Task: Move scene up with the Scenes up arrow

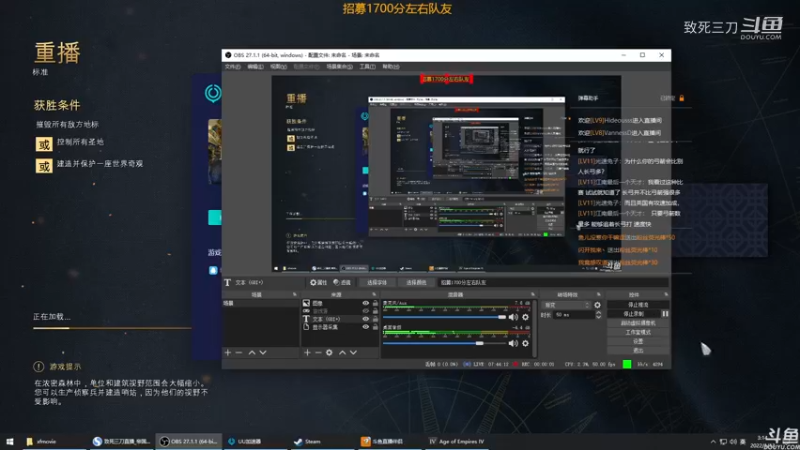Action: click(252, 353)
